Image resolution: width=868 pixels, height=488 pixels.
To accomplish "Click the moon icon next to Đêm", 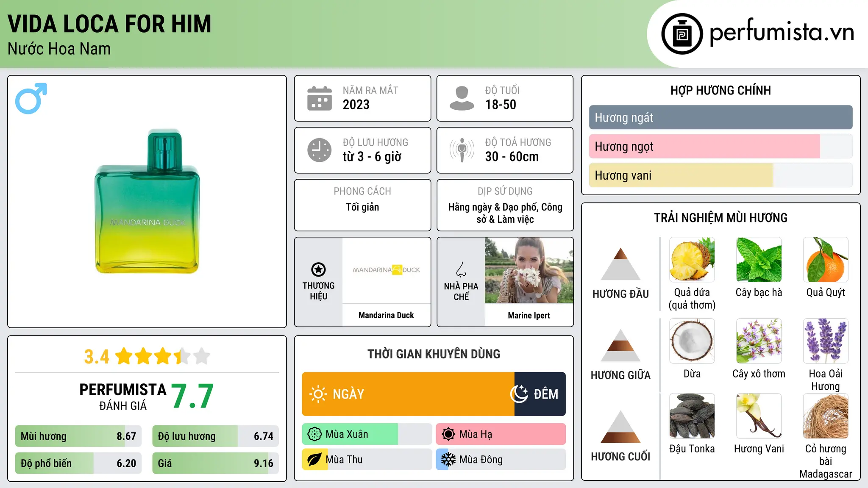I will 519,394.
